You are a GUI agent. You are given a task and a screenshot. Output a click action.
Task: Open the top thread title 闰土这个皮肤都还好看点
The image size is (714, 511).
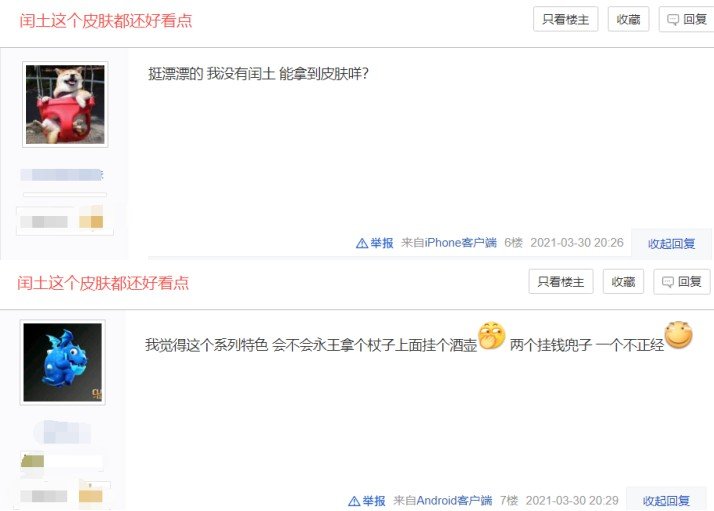106,21
